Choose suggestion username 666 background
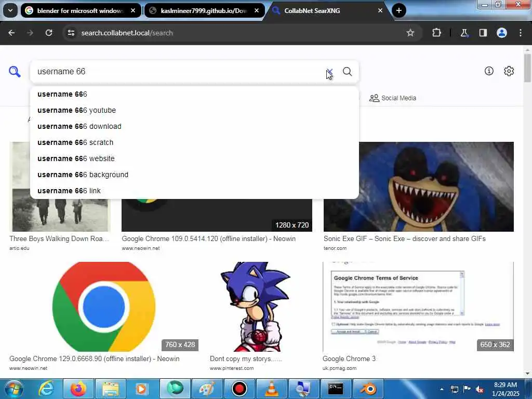The width and height of the screenshot is (532, 399). tap(194, 175)
